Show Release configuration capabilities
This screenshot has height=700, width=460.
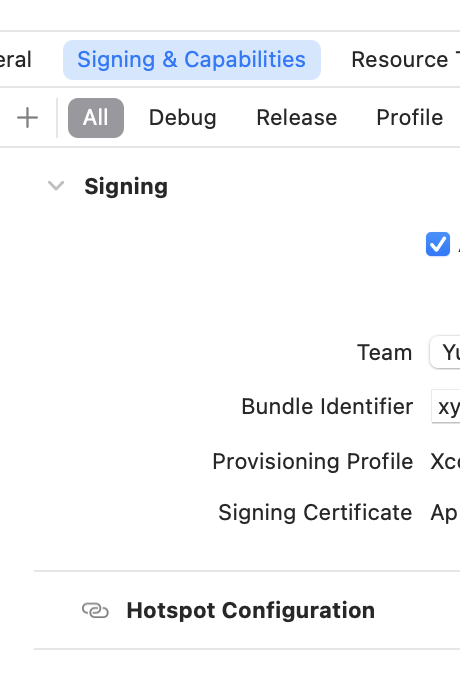297,118
